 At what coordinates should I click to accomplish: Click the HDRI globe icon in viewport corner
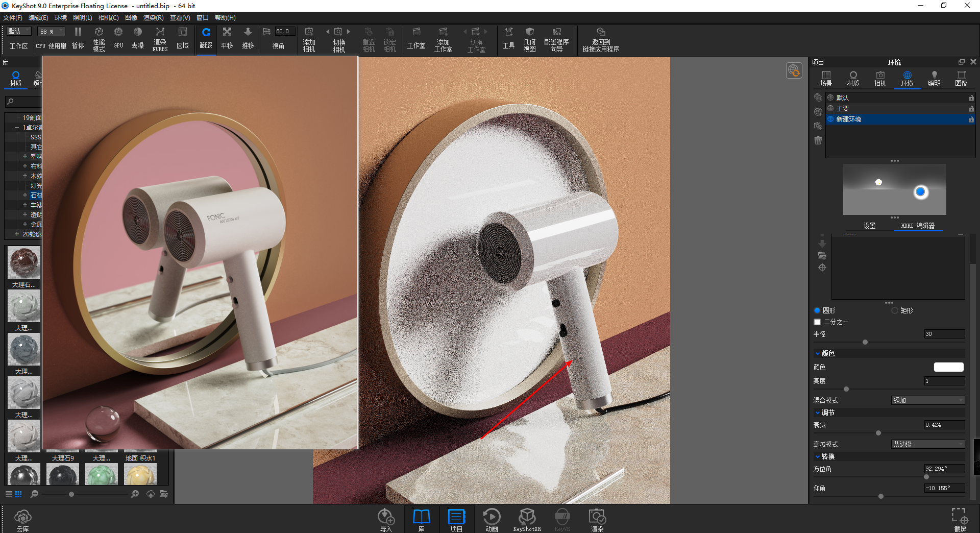click(794, 70)
